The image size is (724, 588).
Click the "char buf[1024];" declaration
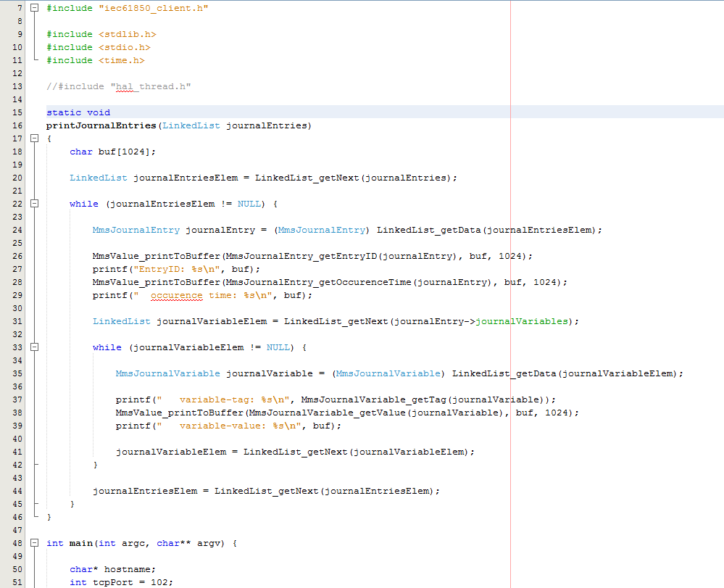pos(112,152)
